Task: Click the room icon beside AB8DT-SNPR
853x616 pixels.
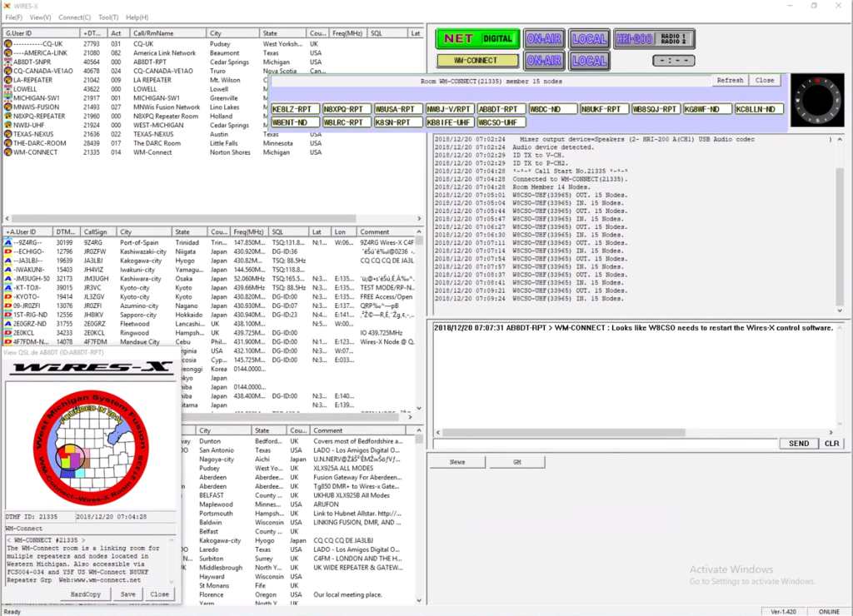Action: coord(8,62)
